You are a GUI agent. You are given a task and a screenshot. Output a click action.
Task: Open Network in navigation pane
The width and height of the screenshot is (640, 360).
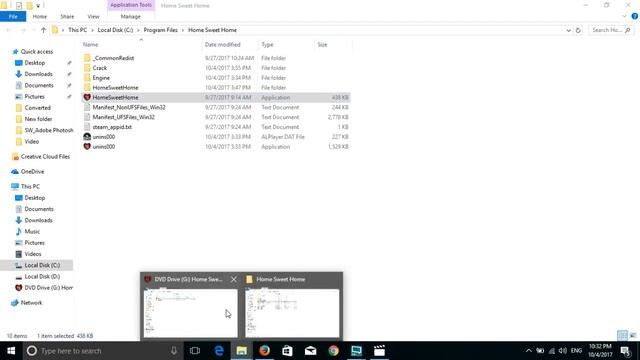coord(31,302)
